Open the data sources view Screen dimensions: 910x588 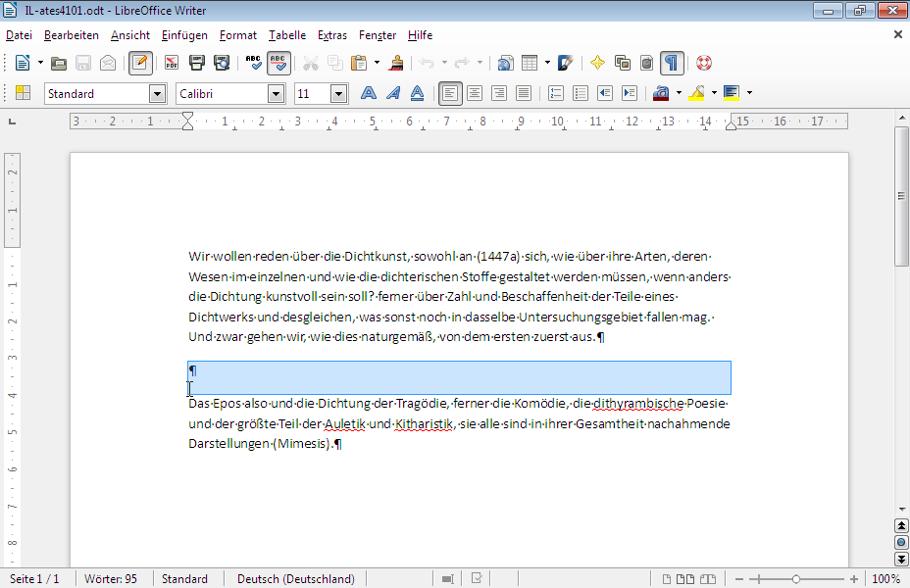(x=646, y=63)
